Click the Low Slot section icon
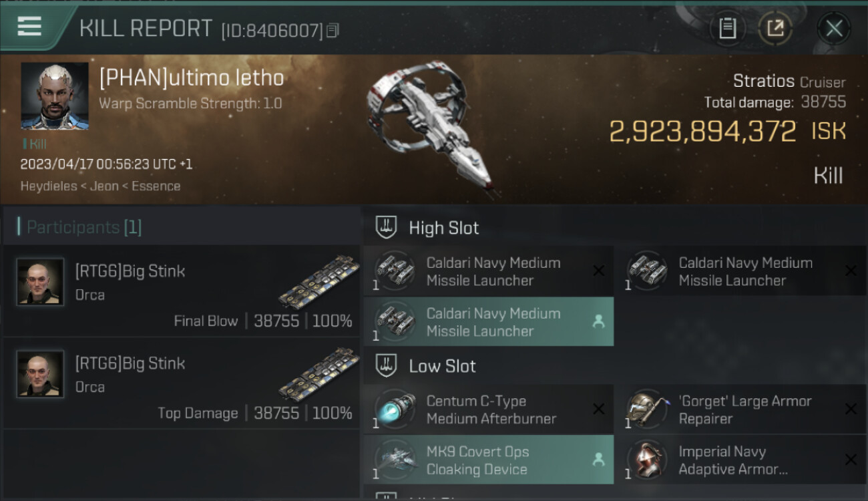868x501 pixels. pyautogui.click(x=387, y=366)
